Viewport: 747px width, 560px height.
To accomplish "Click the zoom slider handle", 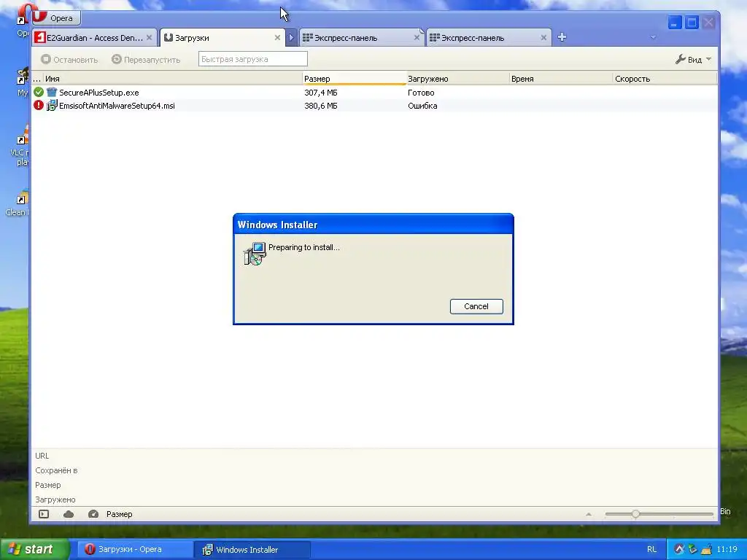I will [635, 514].
